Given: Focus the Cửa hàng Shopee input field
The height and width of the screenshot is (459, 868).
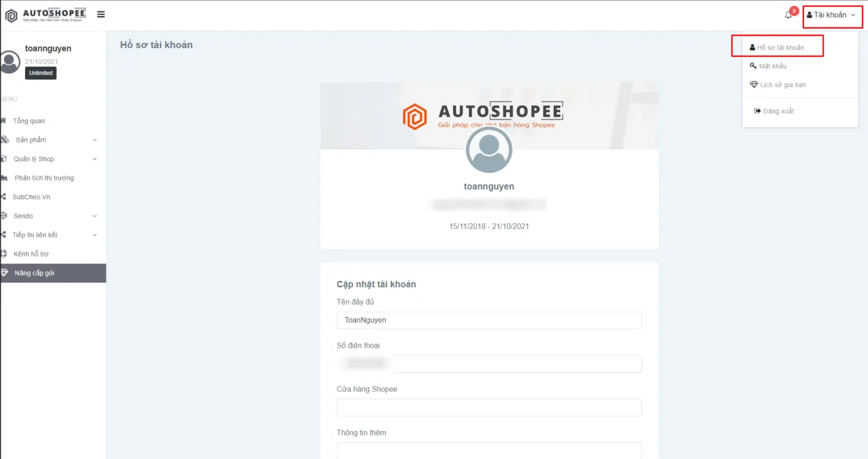Looking at the screenshot, I should (489, 408).
